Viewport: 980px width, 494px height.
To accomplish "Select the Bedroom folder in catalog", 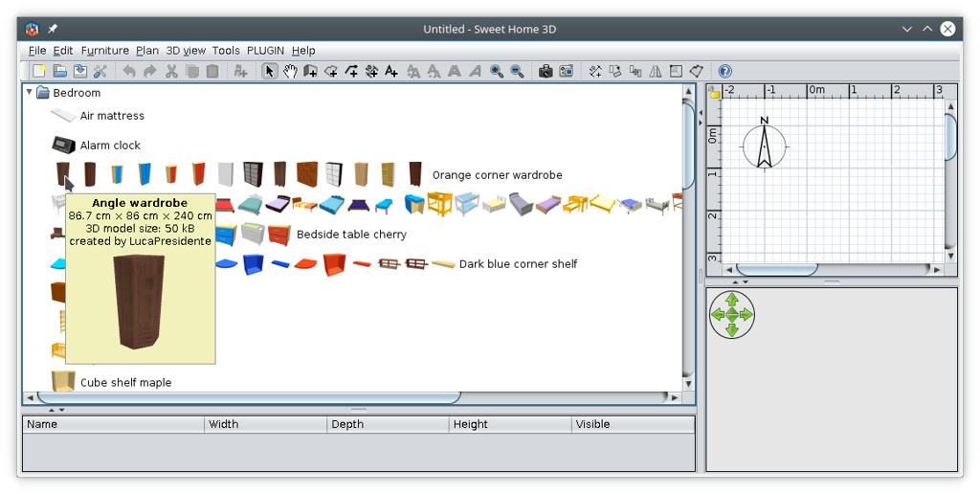I will pyautogui.click(x=68, y=93).
